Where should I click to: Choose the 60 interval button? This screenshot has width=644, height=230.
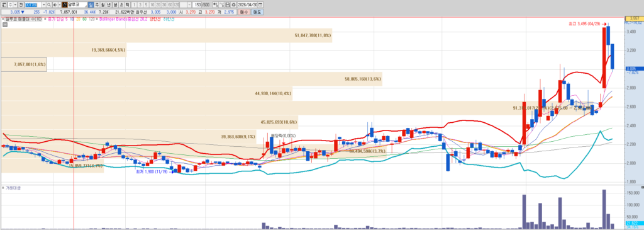(170, 4)
